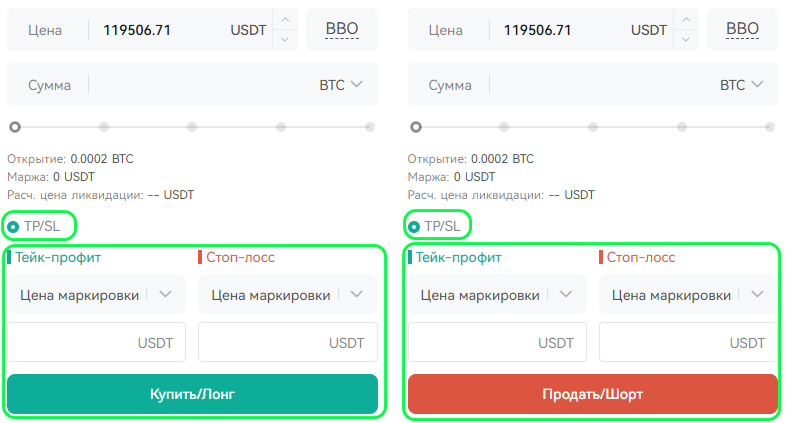Decrease price with down arrow in buy panel
Viewport: 785px width, 423px height.
285,39
